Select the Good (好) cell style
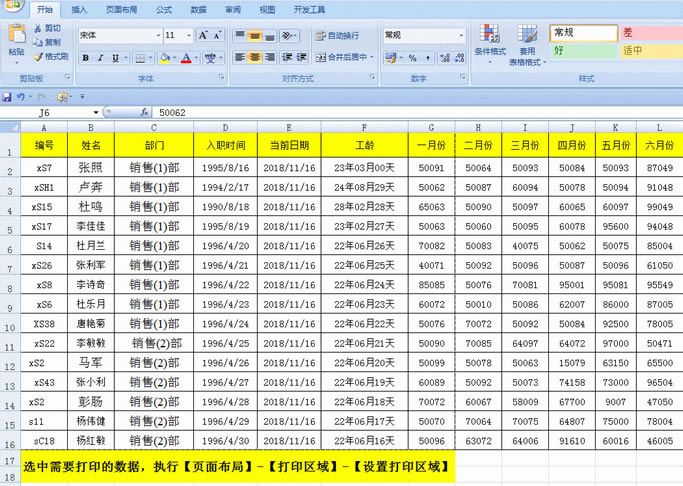Screen dimensions: 683x486 click(x=584, y=51)
